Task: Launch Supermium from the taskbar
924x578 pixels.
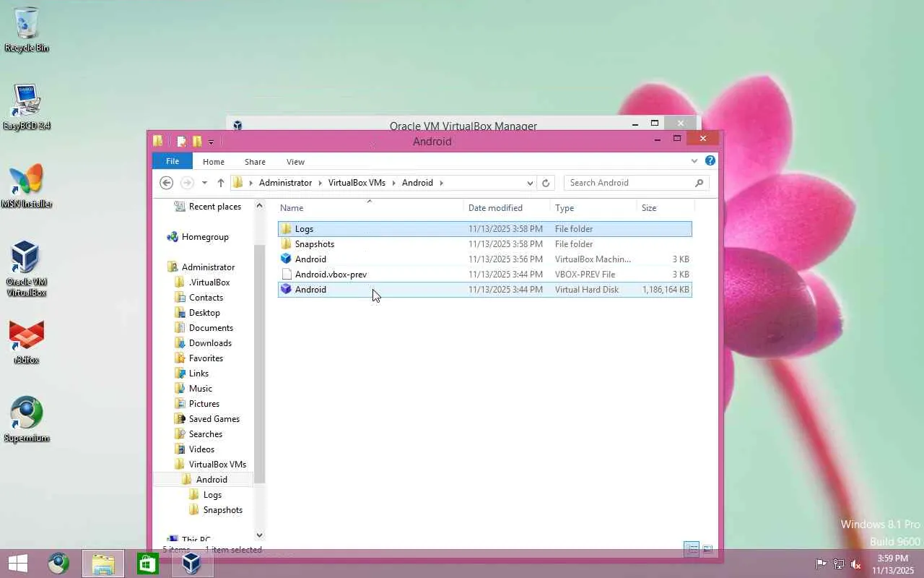Action: click(58, 564)
